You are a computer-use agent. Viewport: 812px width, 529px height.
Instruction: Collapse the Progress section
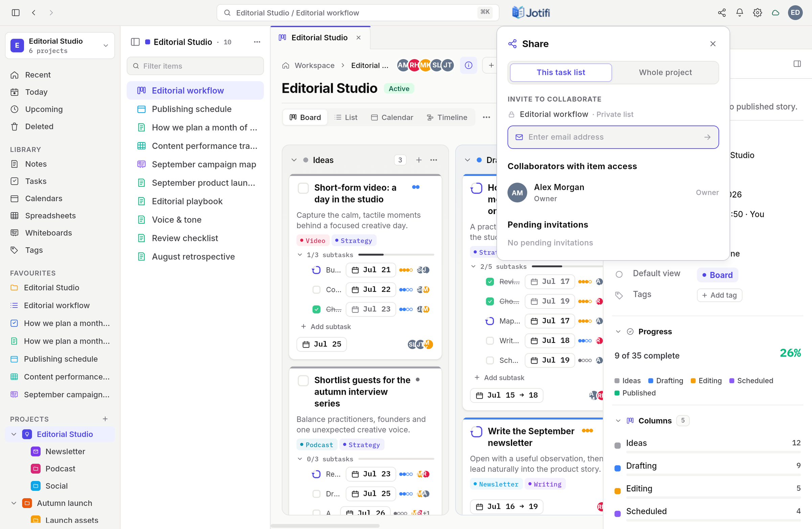click(618, 331)
